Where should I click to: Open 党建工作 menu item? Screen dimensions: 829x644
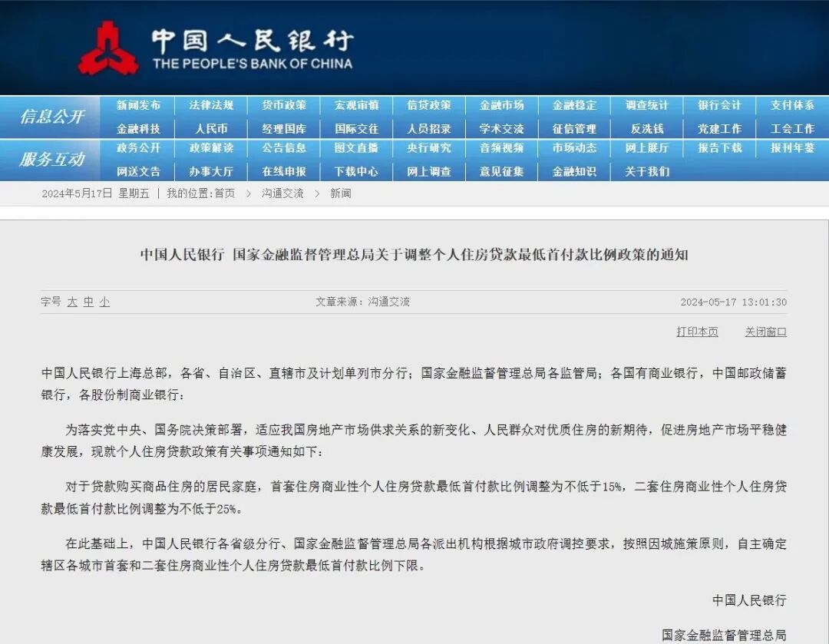719,128
